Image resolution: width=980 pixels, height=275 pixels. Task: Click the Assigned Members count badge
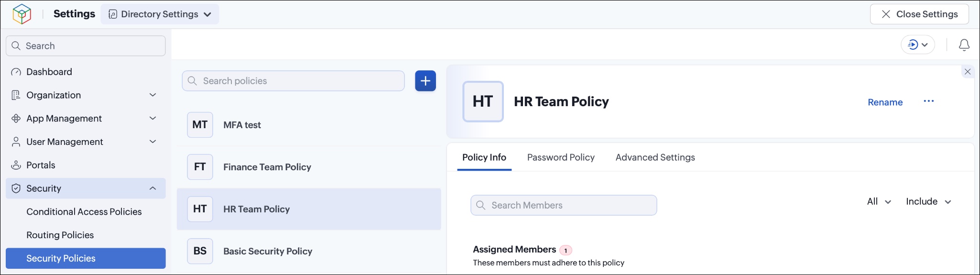[x=566, y=251]
